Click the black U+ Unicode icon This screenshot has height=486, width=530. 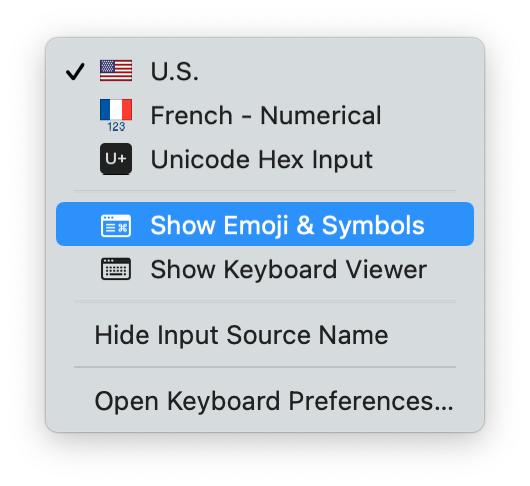point(116,159)
